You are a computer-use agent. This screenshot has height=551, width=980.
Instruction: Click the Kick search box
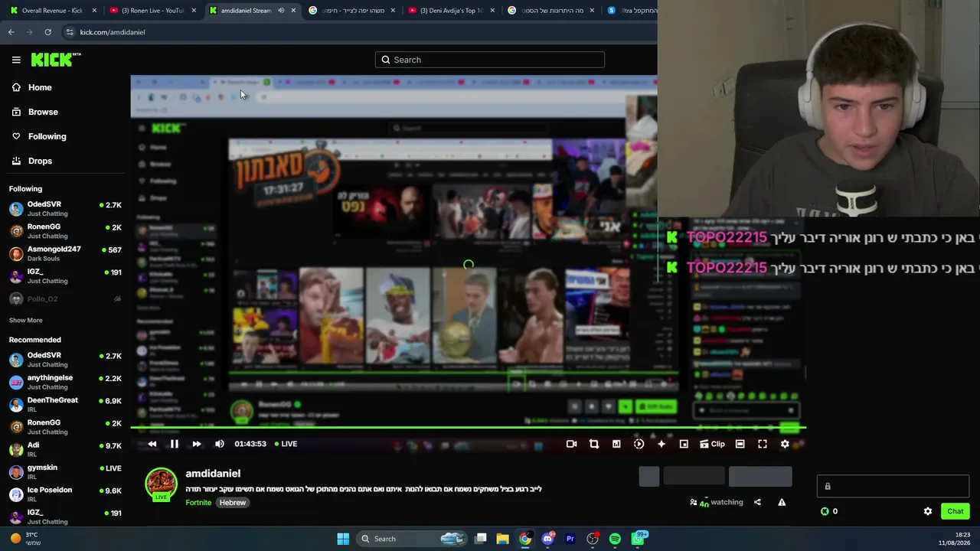point(490,60)
